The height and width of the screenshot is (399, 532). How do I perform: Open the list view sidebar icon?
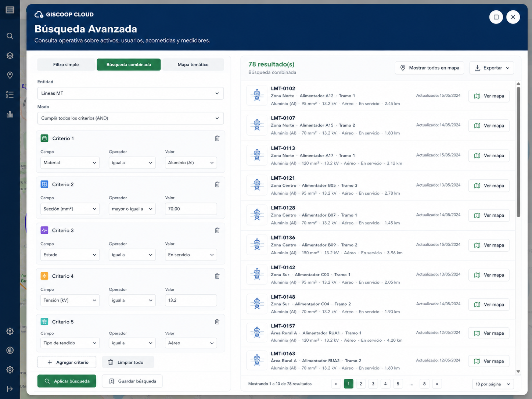pos(10,95)
